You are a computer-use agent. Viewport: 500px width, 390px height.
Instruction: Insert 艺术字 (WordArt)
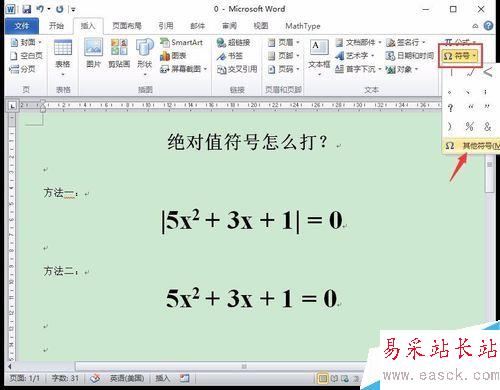(355, 56)
